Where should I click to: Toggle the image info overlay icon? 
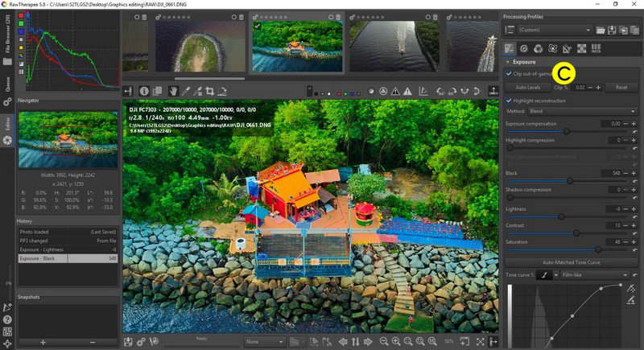(144, 91)
